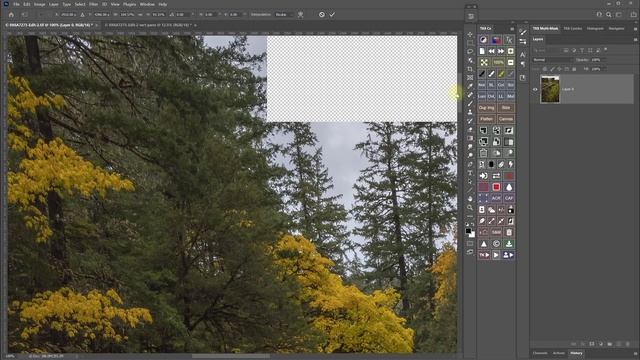Toggle lock image pixels brush icon
The width and height of the screenshot is (640, 360).
552,69
